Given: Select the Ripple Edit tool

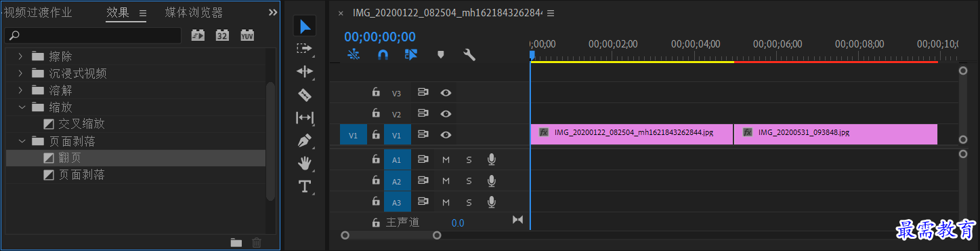Looking at the screenshot, I should click(x=305, y=71).
